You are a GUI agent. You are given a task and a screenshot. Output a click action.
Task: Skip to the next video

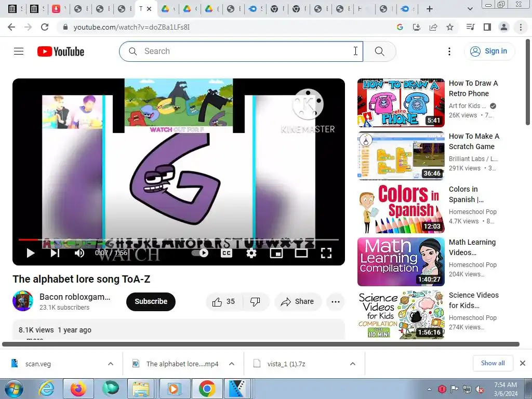pyautogui.click(x=55, y=253)
